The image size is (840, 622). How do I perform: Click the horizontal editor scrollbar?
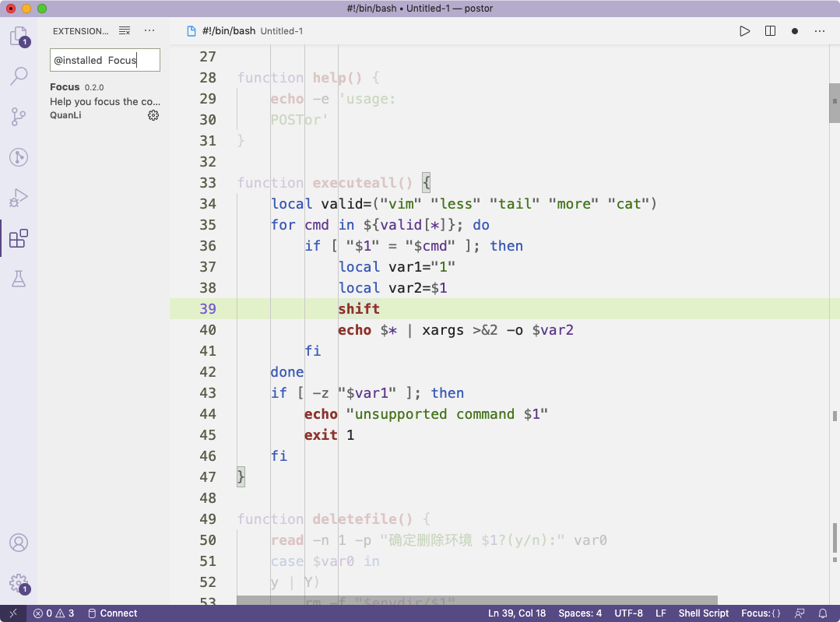pos(476,600)
